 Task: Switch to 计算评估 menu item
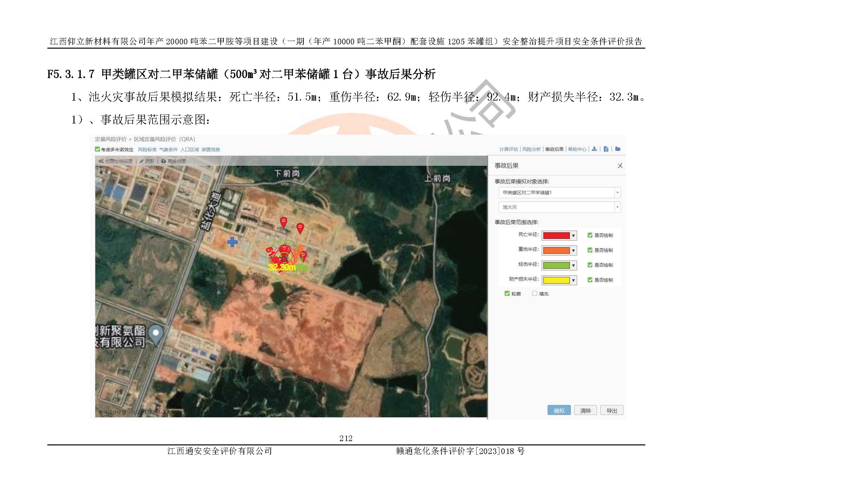(508, 150)
